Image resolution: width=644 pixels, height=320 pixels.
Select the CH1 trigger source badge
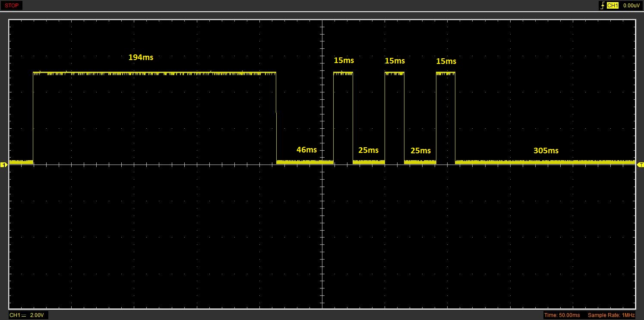612,6
